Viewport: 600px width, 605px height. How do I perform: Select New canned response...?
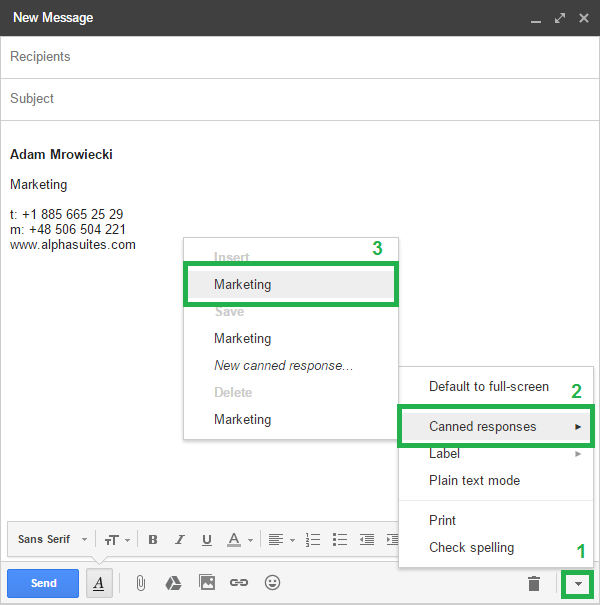(x=291, y=365)
